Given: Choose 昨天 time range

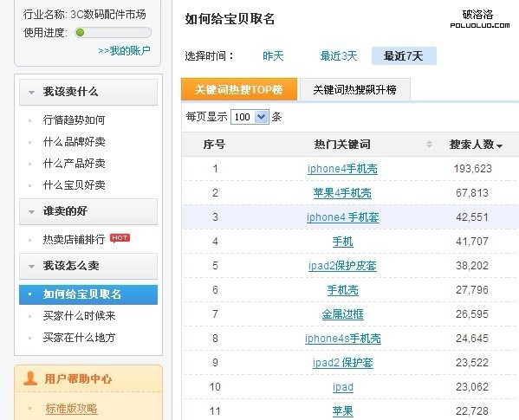Looking at the screenshot, I should (273, 56).
